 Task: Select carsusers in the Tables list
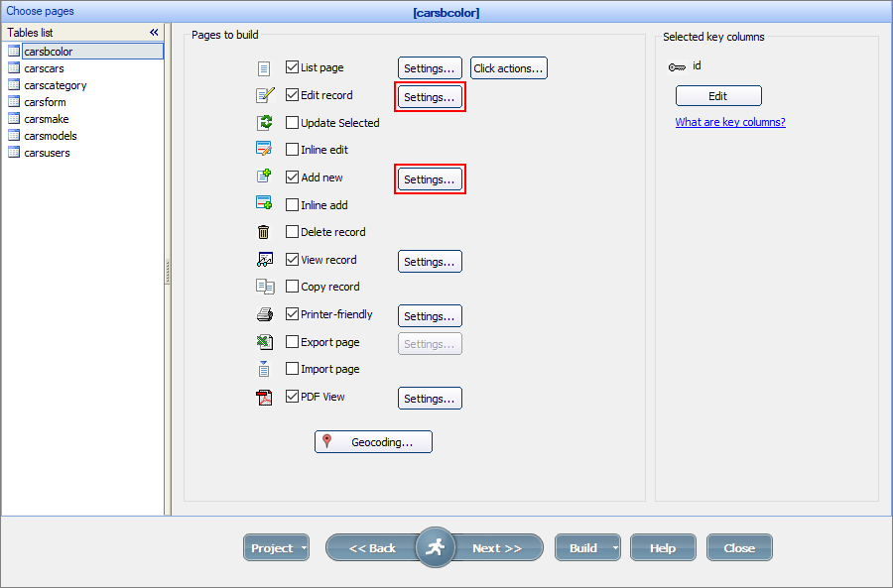tap(47, 153)
